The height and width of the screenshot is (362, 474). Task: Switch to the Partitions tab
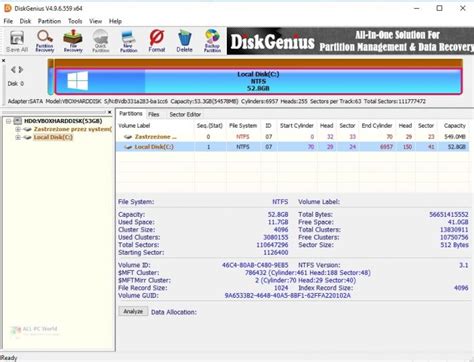click(x=131, y=114)
